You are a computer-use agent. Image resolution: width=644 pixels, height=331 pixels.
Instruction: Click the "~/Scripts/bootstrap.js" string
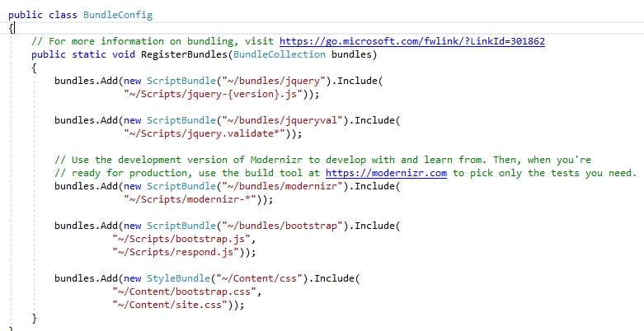181,239
